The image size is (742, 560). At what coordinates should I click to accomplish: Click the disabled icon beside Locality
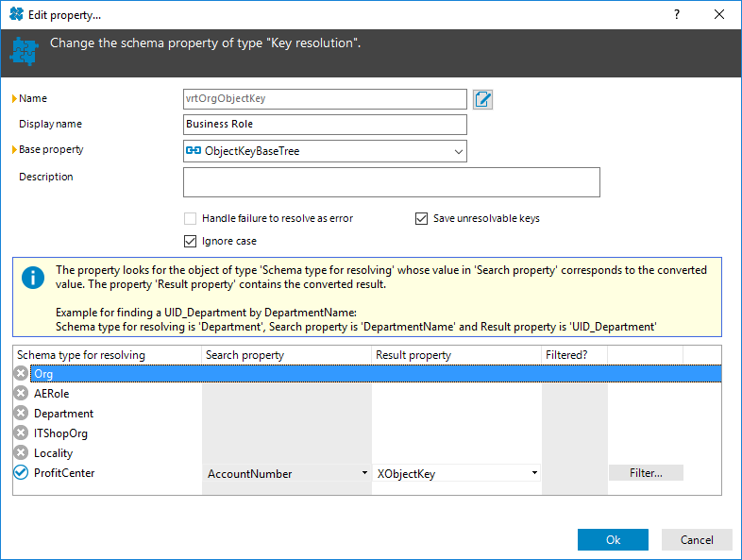click(x=21, y=453)
